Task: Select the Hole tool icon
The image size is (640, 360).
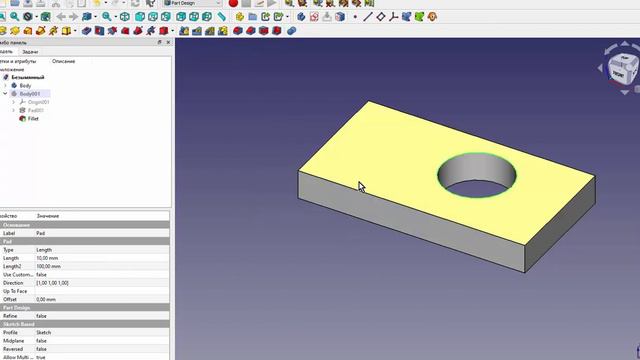Action: pyautogui.click(x=99, y=31)
